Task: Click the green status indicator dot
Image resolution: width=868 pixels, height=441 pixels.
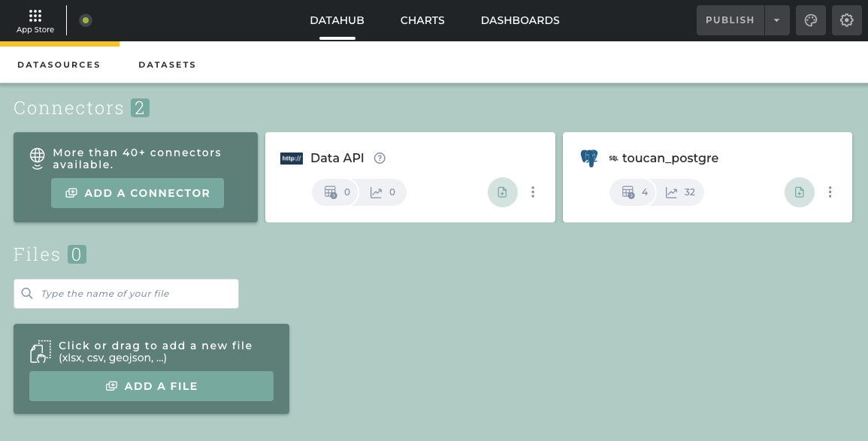Action: [x=86, y=20]
